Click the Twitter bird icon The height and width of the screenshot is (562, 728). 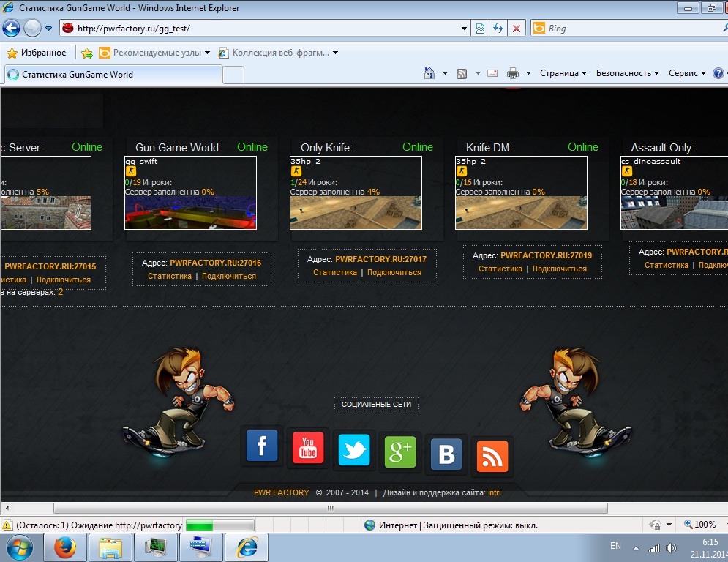[x=354, y=449]
